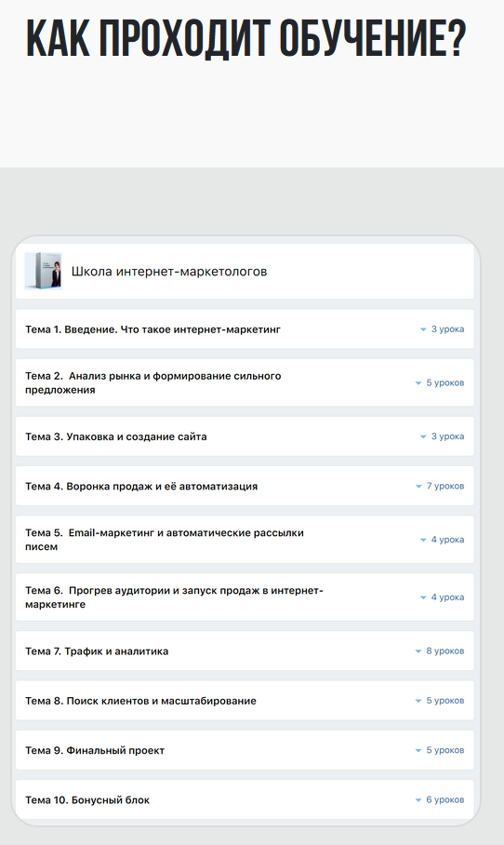
Task: Expand Тема 3 via its triangle icon
Action: click(423, 436)
